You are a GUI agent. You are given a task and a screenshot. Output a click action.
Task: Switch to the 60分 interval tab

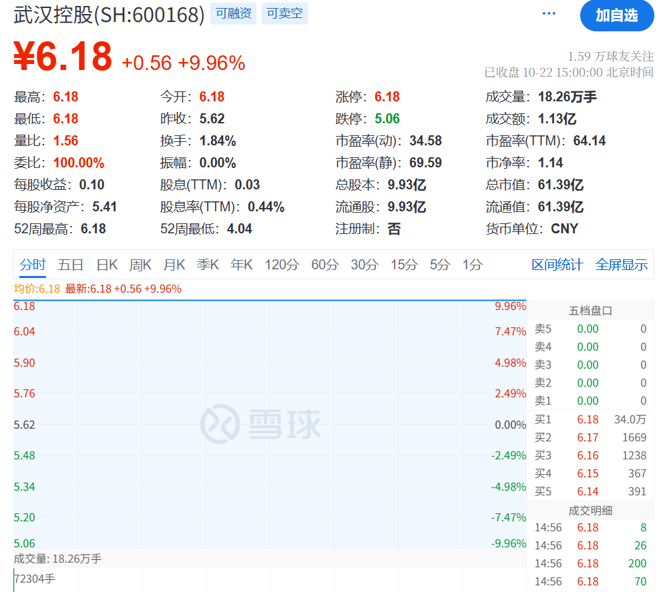(x=325, y=265)
